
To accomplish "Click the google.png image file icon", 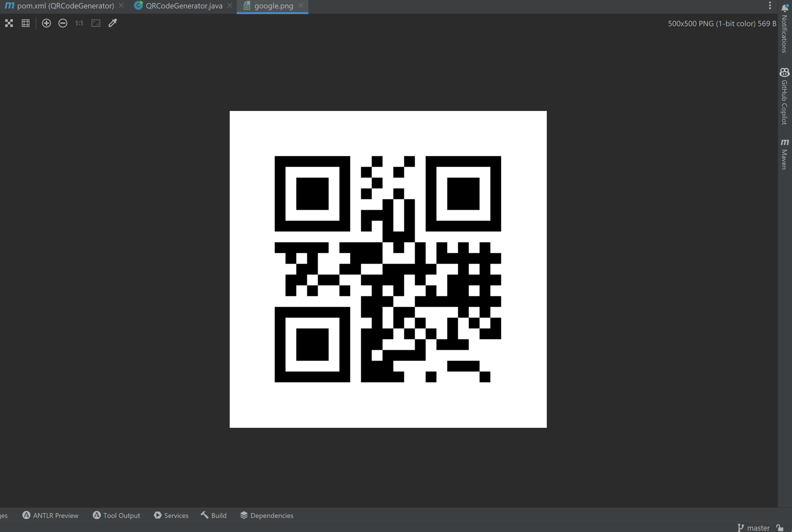I will tap(247, 5).
